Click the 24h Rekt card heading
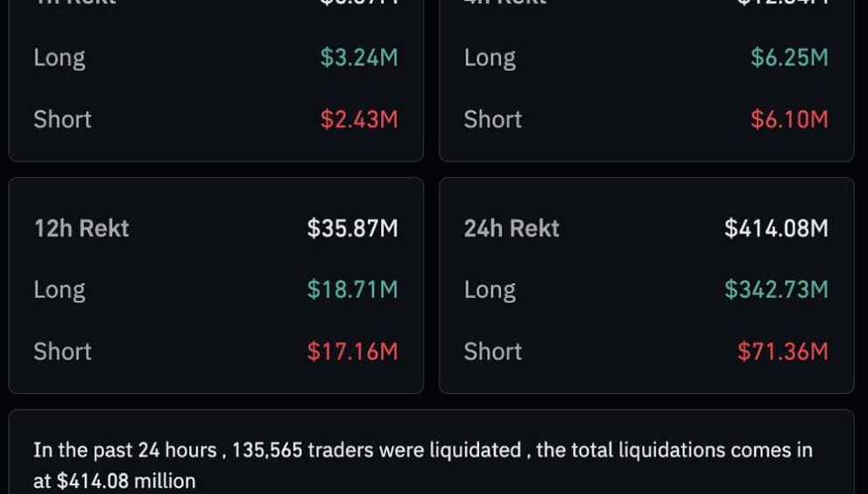This screenshot has width=868, height=494. tap(512, 229)
